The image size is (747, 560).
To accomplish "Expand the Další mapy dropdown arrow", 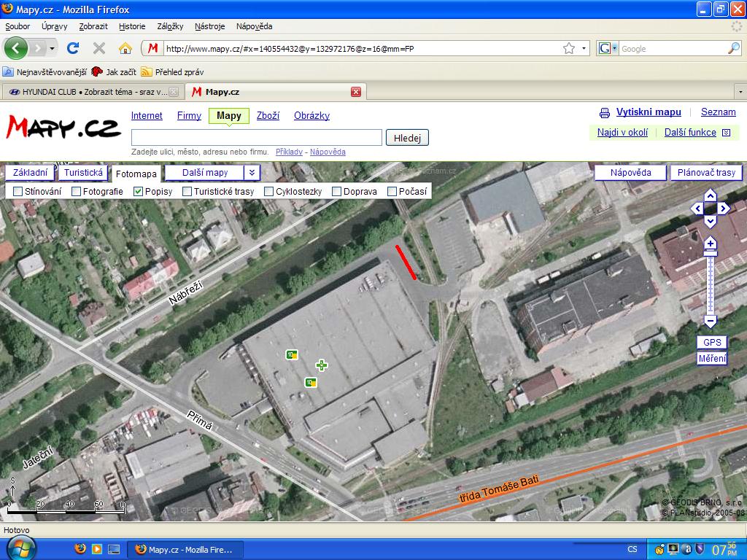I will tap(251, 173).
